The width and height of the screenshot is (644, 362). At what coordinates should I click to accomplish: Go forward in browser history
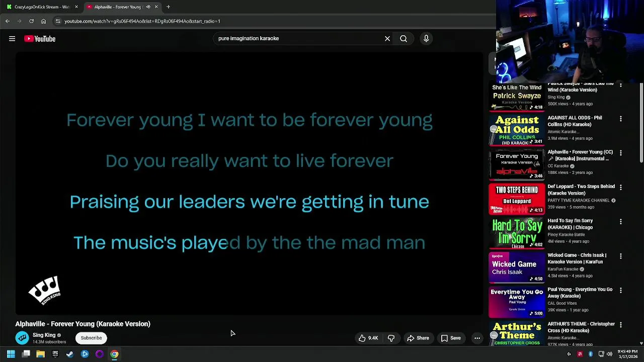coord(20,21)
